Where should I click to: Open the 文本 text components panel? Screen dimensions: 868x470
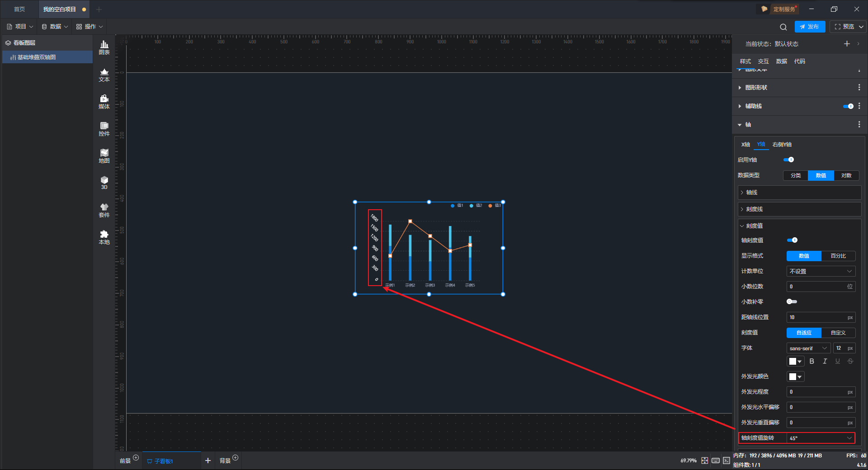point(104,75)
